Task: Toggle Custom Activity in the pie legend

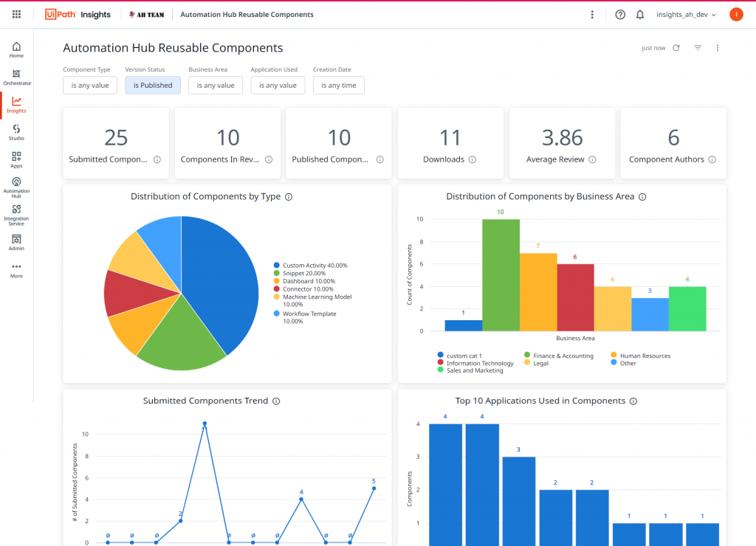Action: [311, 266]
